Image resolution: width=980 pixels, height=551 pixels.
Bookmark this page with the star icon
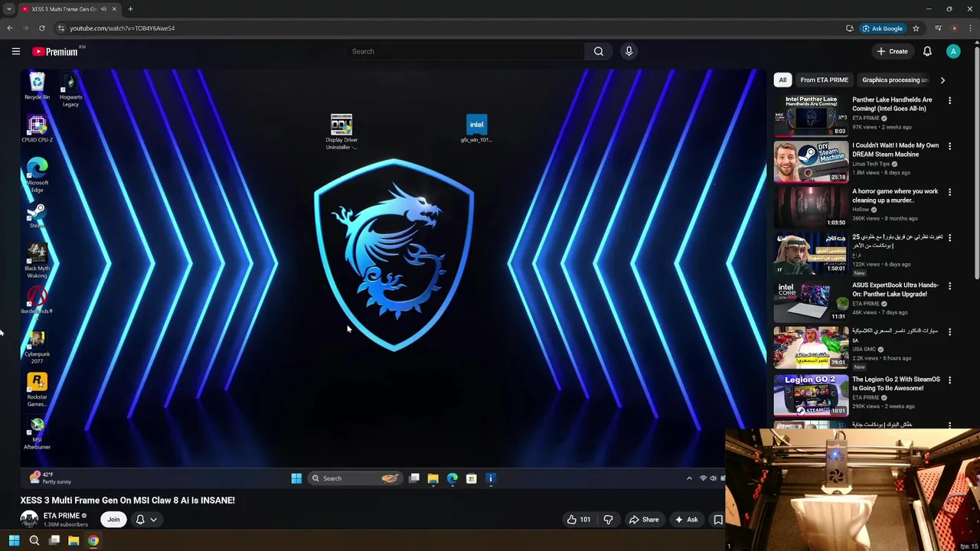coord(916,28)
